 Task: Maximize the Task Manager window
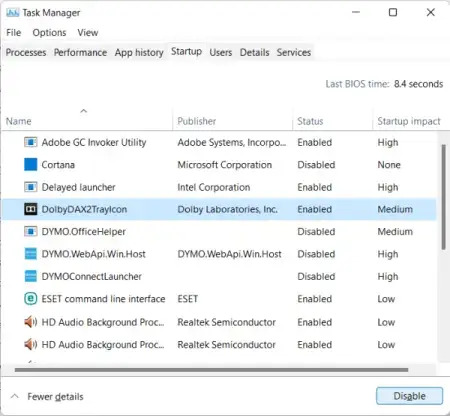[x=393, y=12]
